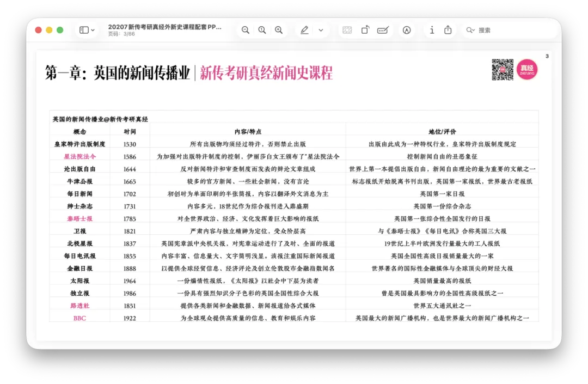
Task: Click the 牛津公报 cell
Action: pos(79,181)
